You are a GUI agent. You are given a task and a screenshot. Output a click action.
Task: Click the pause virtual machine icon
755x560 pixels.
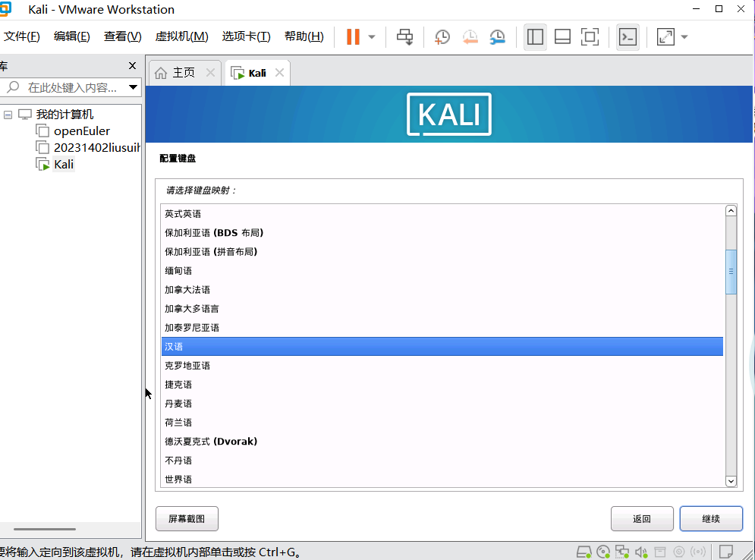(353, 36)
